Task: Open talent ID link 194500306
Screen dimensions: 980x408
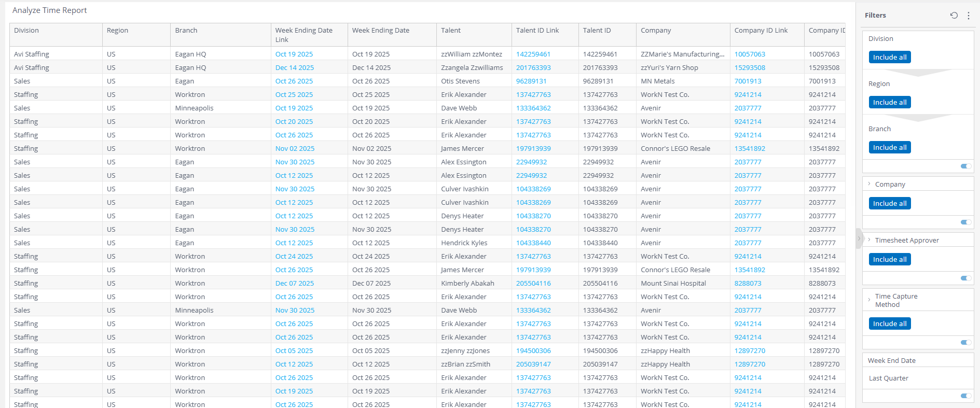Action: click(x=533, y=350)
